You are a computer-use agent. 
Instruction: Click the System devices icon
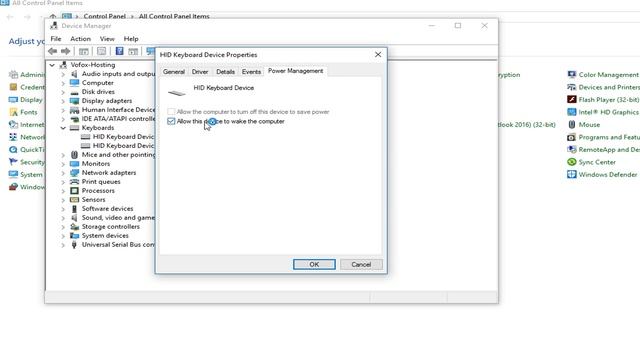[x=74, y=236]
